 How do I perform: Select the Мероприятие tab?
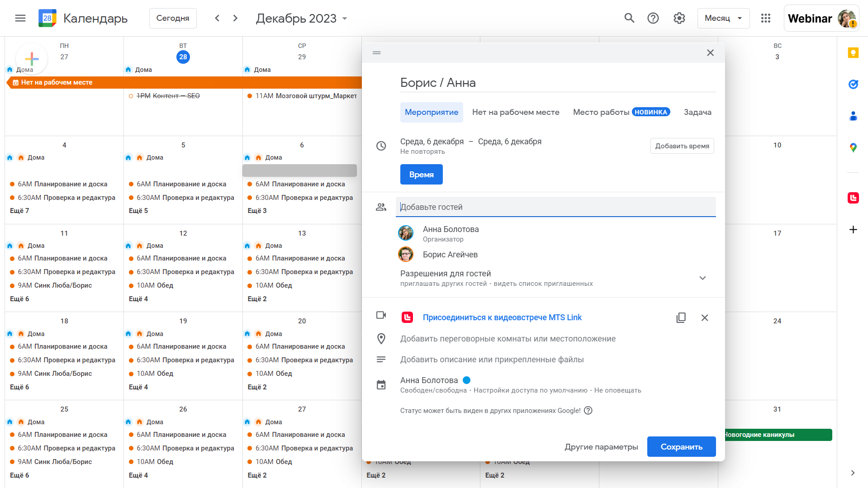(x=432, y=112)
